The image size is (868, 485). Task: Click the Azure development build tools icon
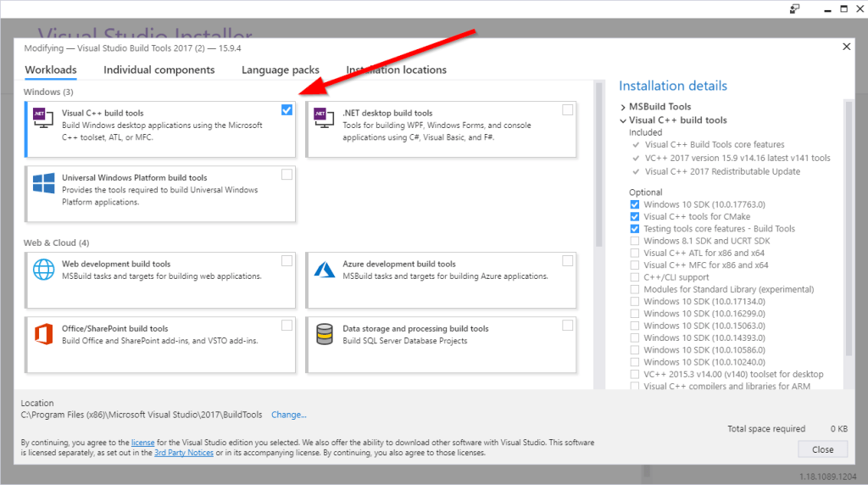pyautogui.click(x=325, y=270)
